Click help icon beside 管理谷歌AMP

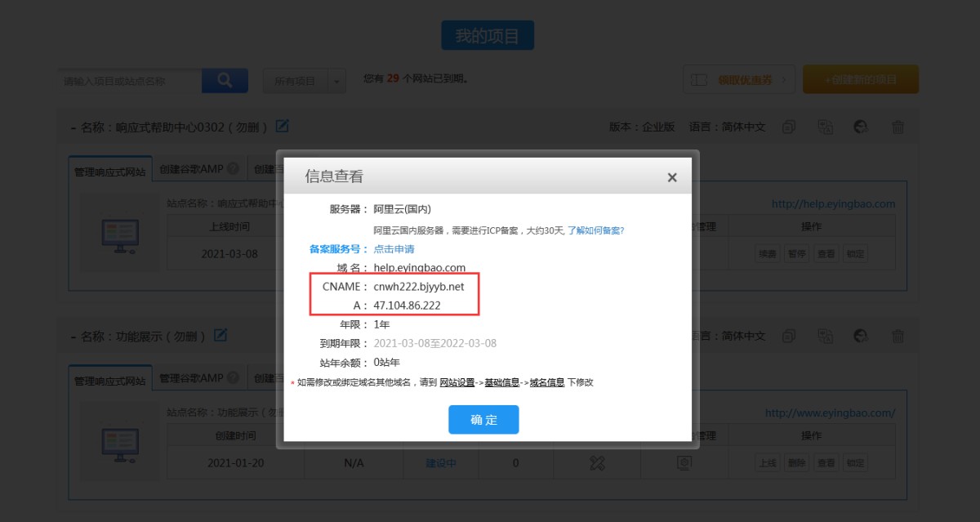[233, 379]
